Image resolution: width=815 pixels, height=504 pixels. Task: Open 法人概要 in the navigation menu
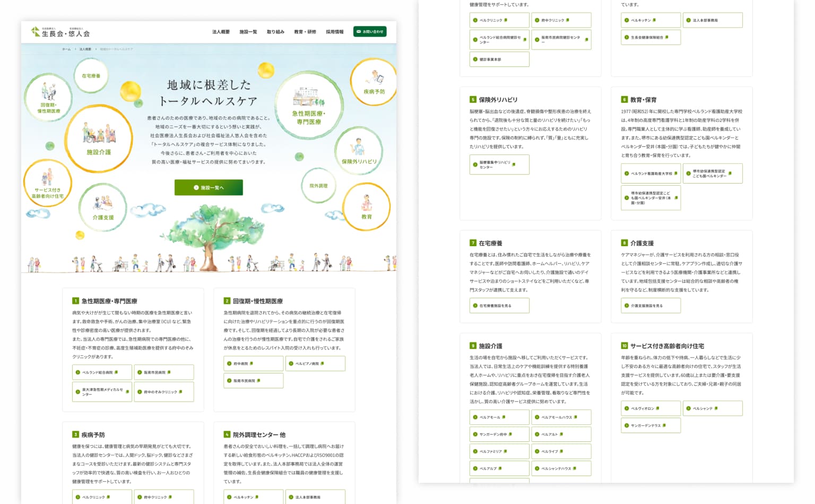pos(221,32)
